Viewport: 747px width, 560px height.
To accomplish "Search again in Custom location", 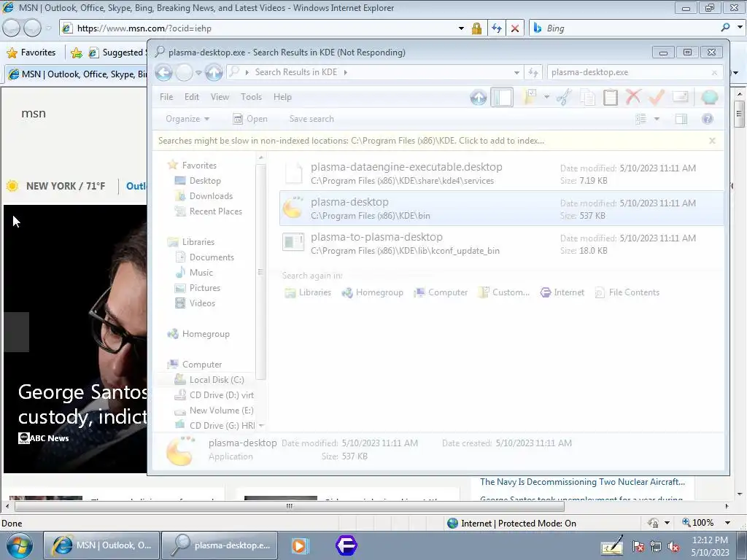I will tap(504, 292).
